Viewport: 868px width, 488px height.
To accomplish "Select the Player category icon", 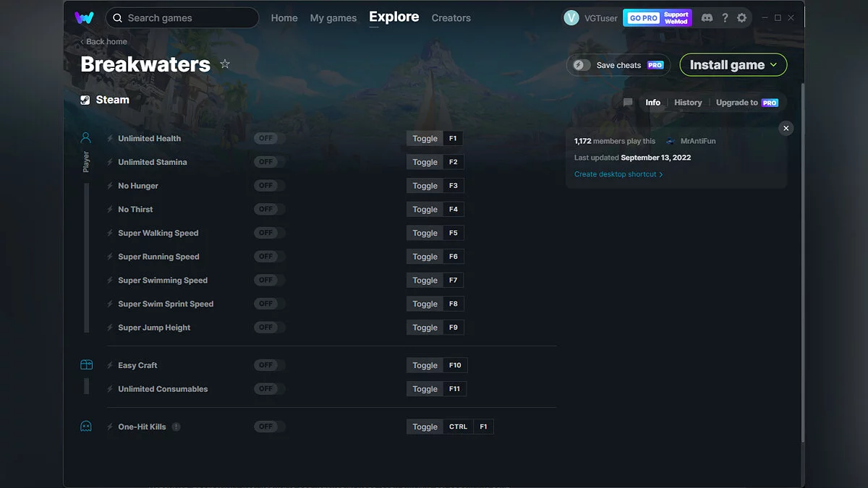I will pos(86,138).
